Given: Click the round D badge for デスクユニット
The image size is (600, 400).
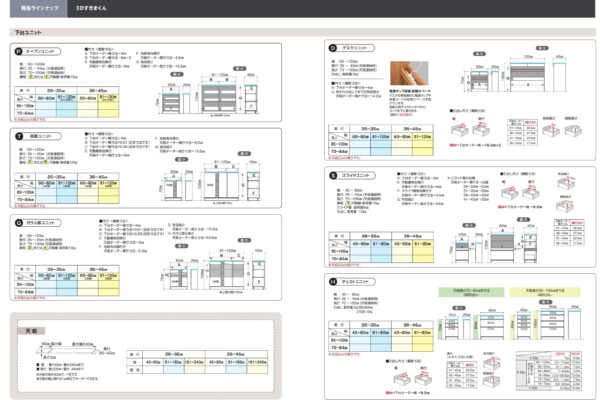Looking at the screenshot, I should coord(332,48).
